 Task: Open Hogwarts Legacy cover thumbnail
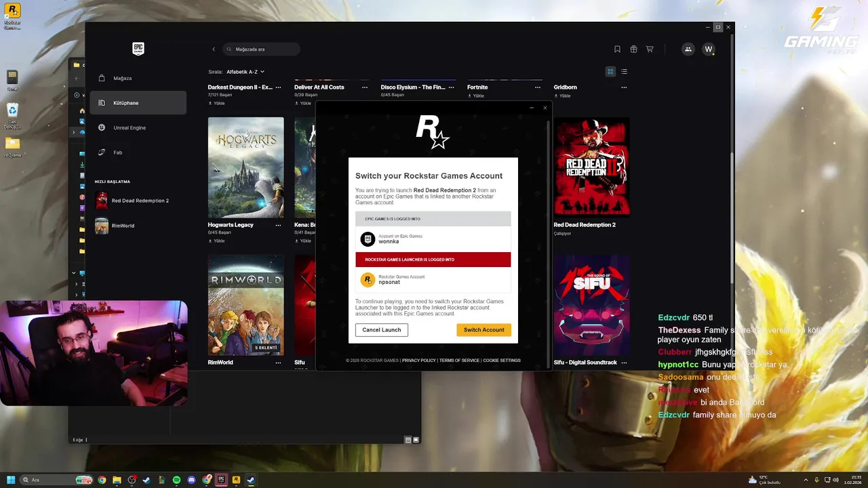click(245, 167)
